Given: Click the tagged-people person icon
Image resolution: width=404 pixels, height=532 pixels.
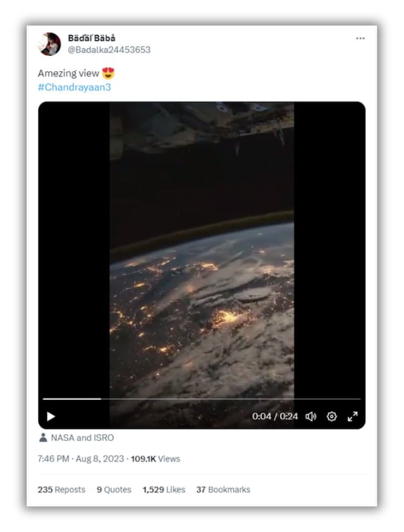Looking at the screenshot, I should (x=43, y=438).
